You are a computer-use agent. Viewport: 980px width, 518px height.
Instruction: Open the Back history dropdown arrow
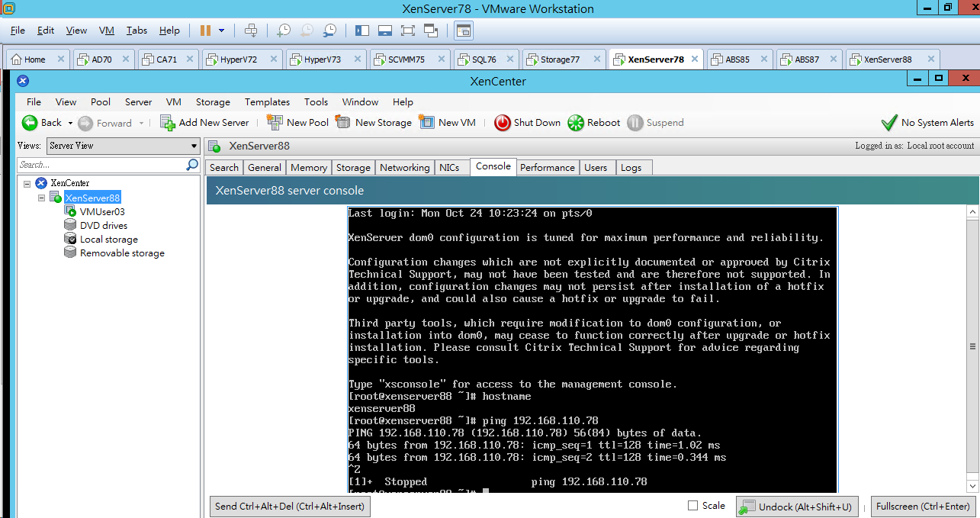coord(70,123)
